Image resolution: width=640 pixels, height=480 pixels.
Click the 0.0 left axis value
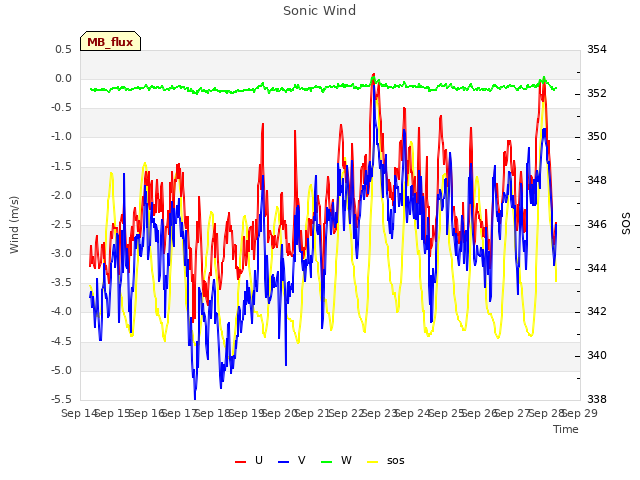[x=64, y=78]
